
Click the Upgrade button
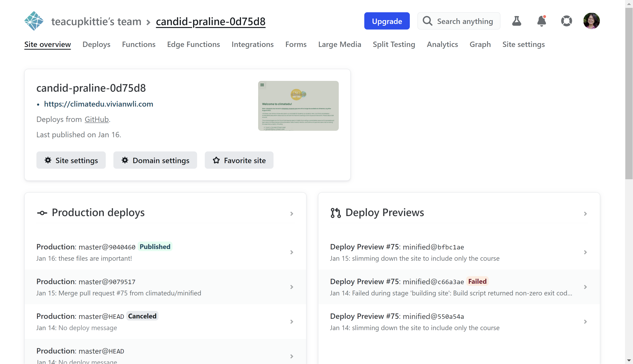coord(387,21)
